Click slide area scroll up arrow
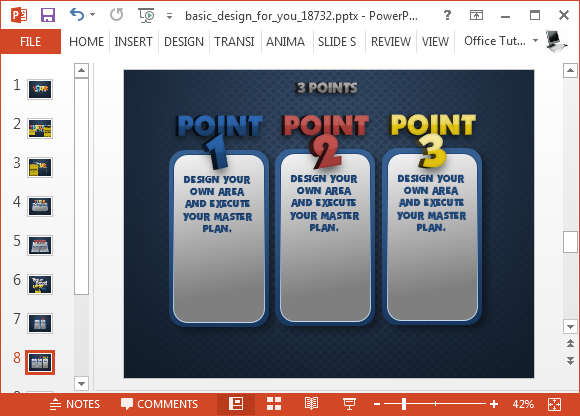 (570, 70)
